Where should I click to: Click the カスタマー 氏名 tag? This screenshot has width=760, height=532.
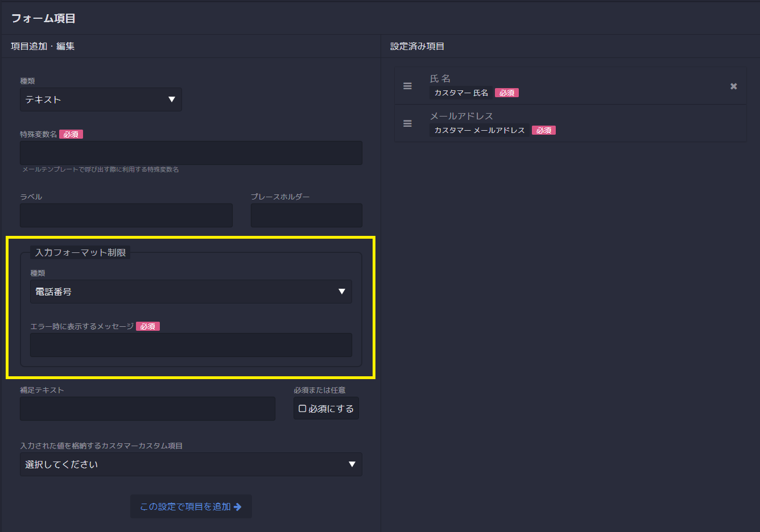tap(461, 93)
